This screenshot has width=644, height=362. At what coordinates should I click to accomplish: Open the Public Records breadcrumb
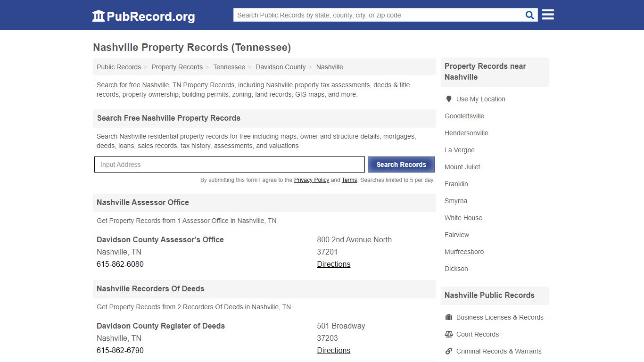[119, 67]
